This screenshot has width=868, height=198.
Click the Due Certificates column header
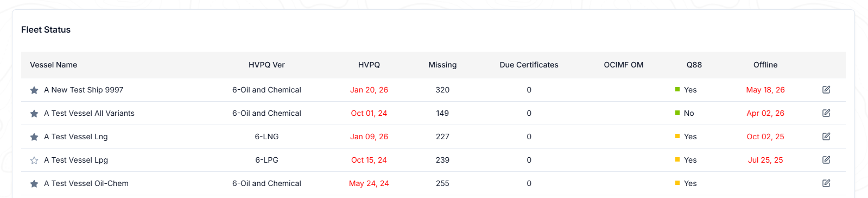[529, 65]
